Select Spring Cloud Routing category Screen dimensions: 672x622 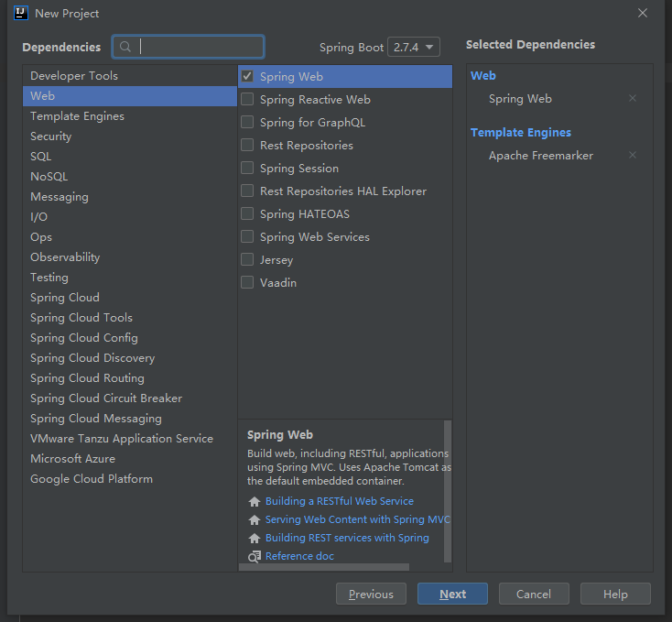click(x=130, y=378)
